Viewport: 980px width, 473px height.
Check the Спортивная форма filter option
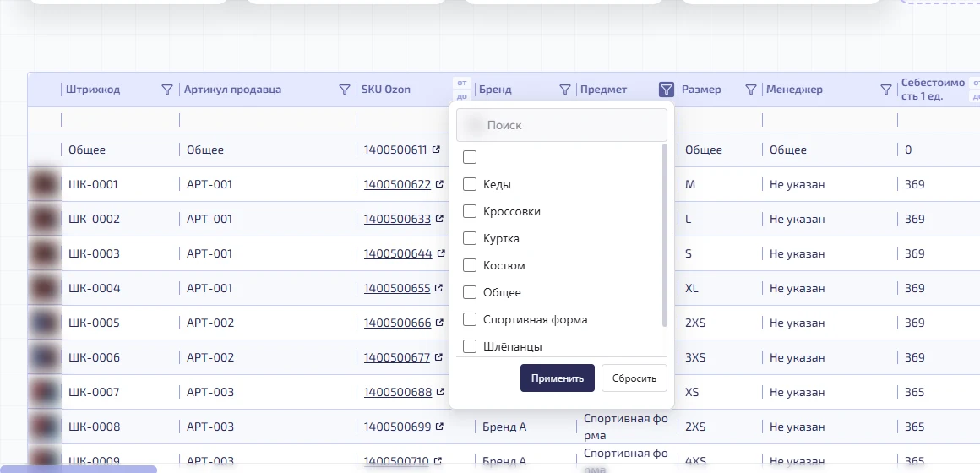point(470,319)
